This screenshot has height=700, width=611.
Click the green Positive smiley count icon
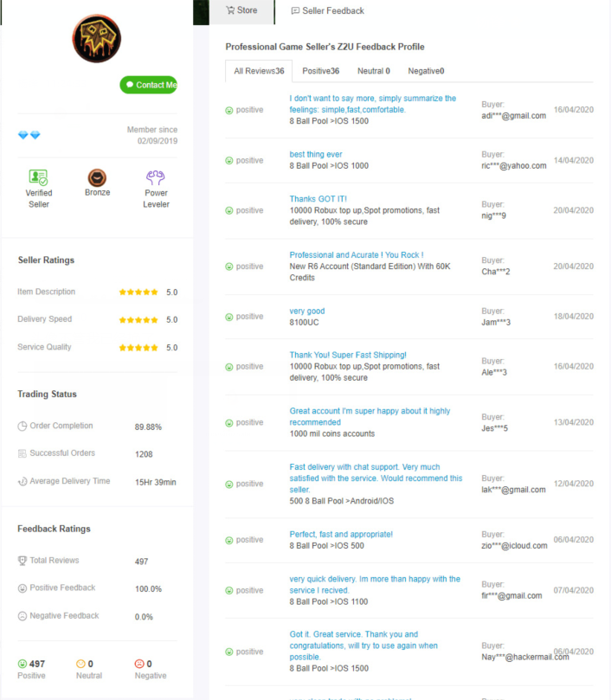(x=23, y=665)
